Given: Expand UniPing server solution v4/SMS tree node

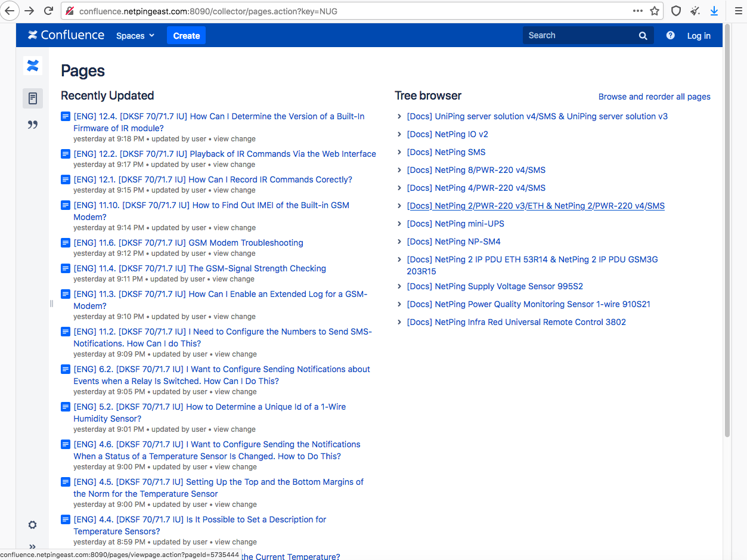Looking at the screenshot, I should (399, 117).
